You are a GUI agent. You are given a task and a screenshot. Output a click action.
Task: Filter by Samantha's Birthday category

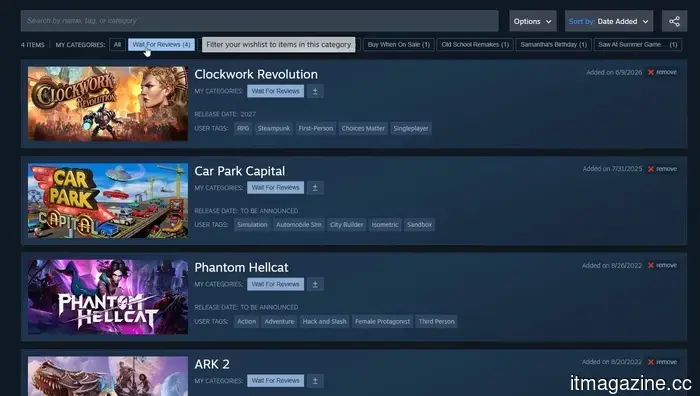pos(554,45)
